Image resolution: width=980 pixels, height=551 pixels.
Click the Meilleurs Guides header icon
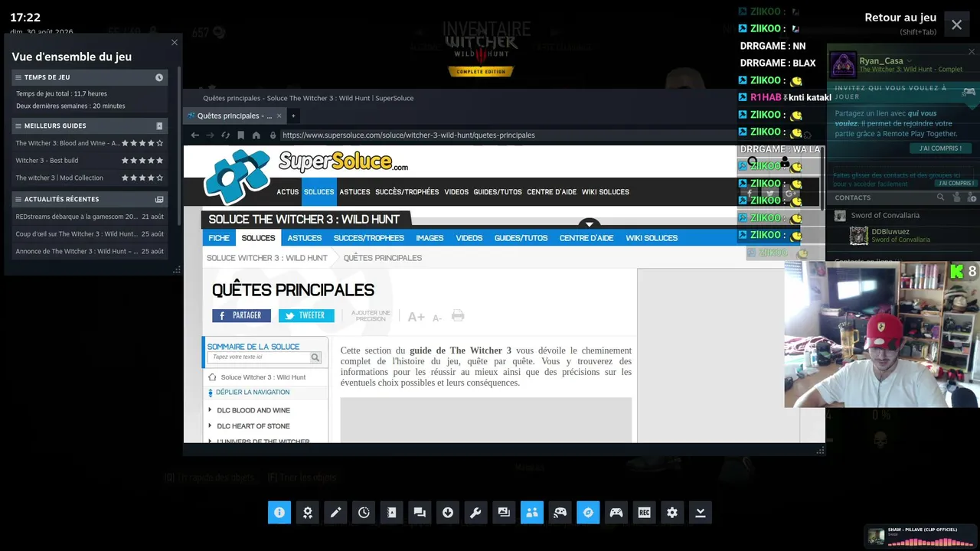click(x=159, y=126)
